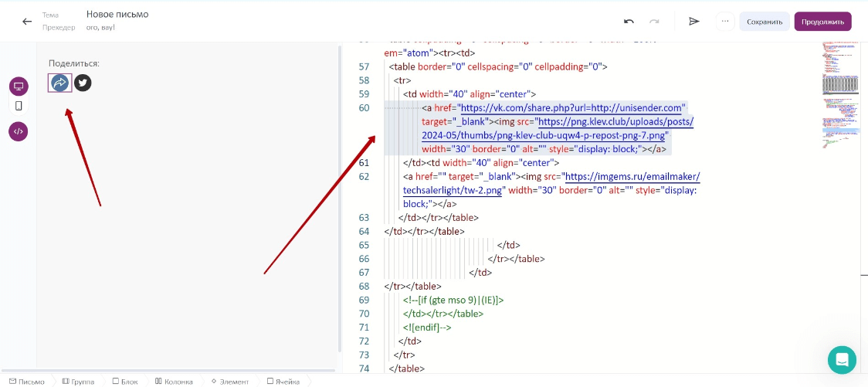Click line number 74 in the gutter

click(x=364, y=368)
